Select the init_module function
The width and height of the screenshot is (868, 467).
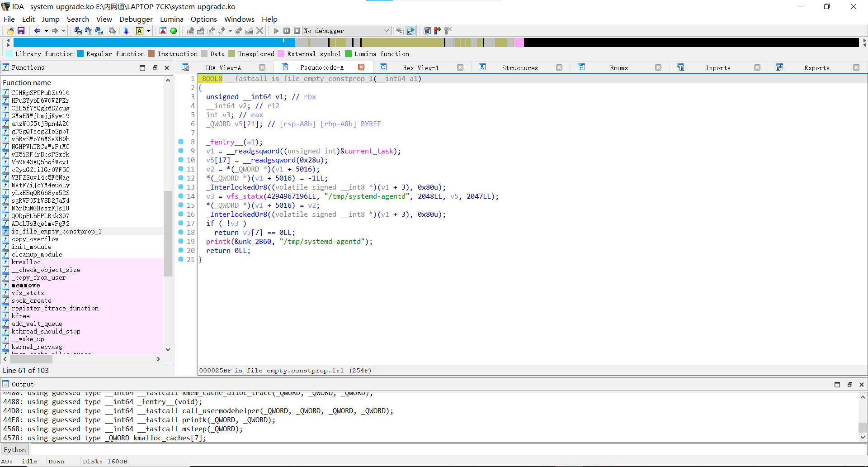pyautogui.click(x=32, y=247)
